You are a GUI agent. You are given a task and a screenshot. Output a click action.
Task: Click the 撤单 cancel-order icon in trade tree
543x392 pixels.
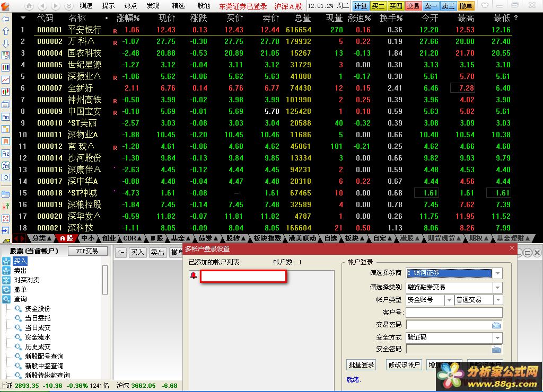[6, 290]
